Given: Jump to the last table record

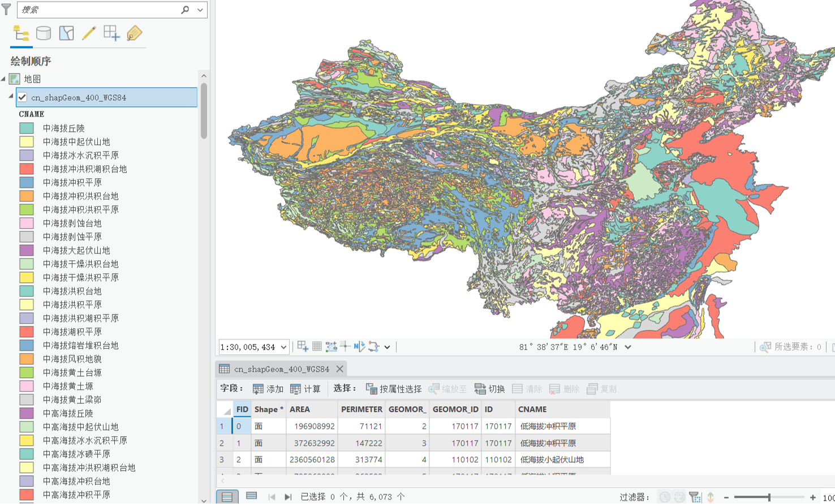Looking at the screenshot, I should 288,497.
